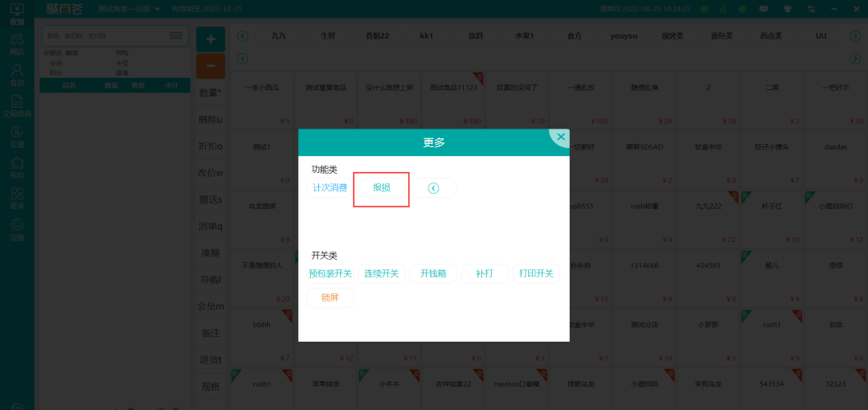Click the 报损 function button

[382, 188]
